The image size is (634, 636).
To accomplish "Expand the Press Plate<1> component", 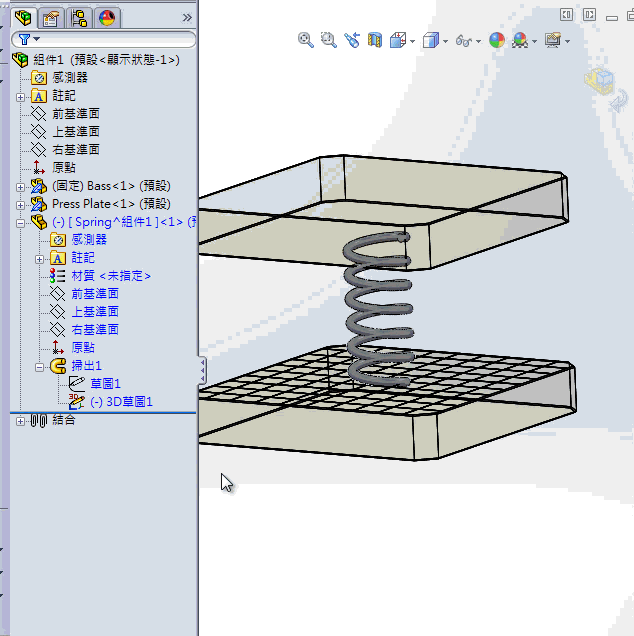I will (x=20, y=205).
